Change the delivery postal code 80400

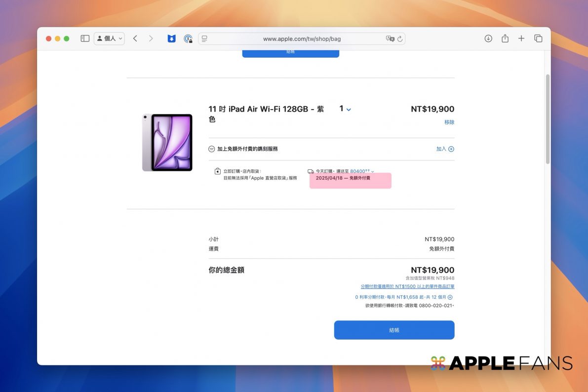click(x=362, y=171)
